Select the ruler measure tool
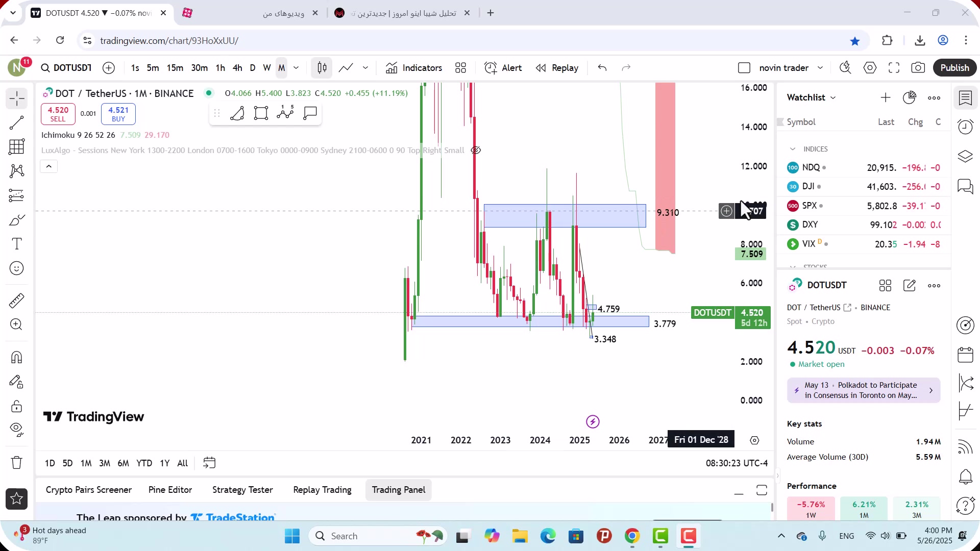980x551 pixels. click(x=16, y=300)
